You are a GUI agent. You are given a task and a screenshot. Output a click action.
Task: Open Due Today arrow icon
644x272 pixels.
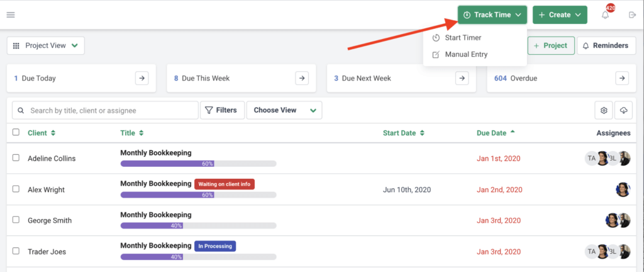coord(142,78)
